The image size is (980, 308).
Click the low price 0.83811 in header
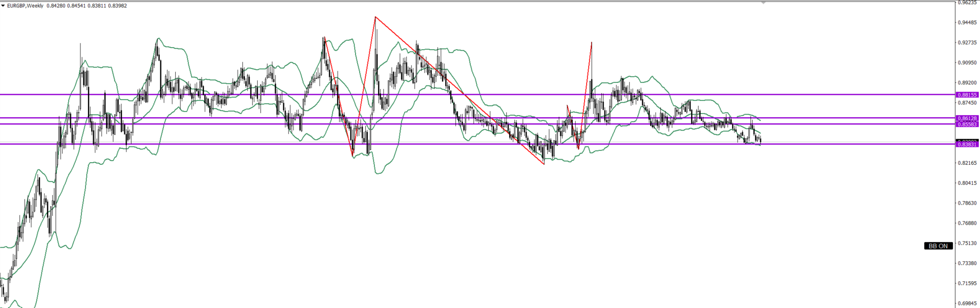[96, 6]
